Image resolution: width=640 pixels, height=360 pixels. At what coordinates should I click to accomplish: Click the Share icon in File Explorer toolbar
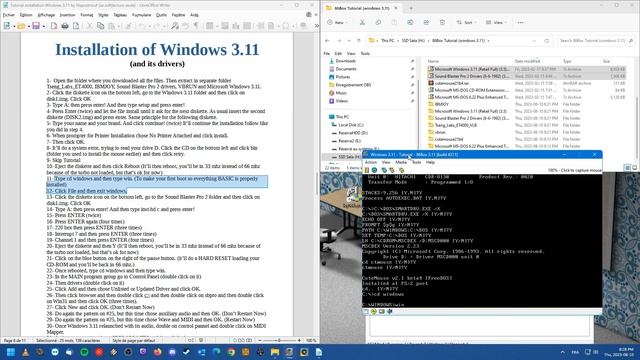pyautogui.click(x=426, y=22)
